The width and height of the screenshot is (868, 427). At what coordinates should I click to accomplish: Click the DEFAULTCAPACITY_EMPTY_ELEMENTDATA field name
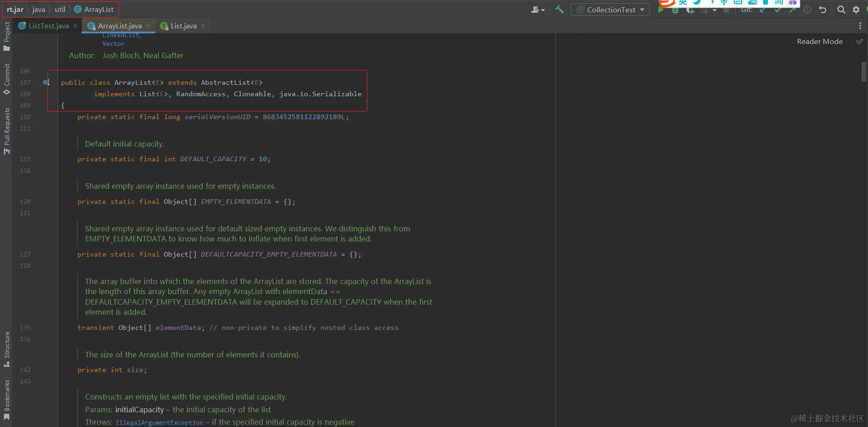(269, 255)
